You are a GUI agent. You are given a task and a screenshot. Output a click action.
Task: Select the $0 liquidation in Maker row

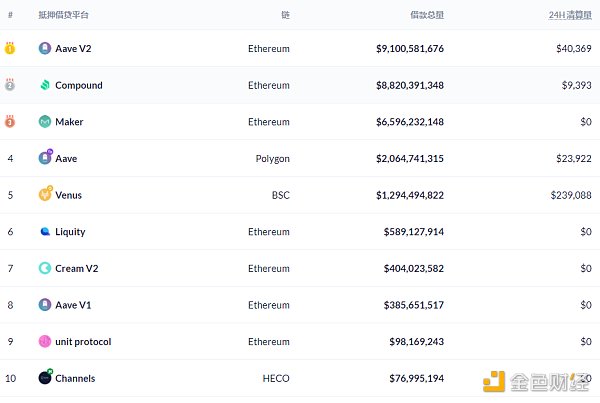pos(586,122)
